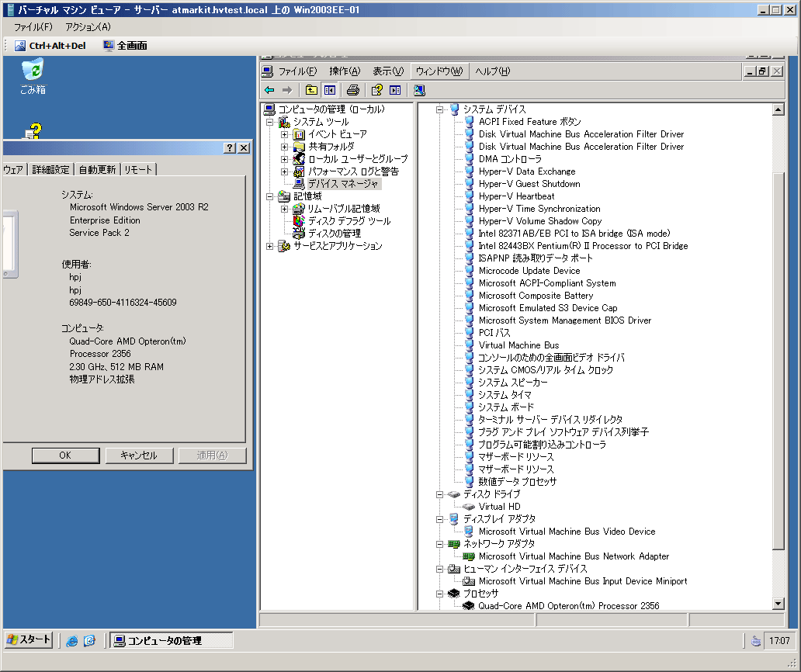Click the system tray icon next to clock
The height and width of the screenshot is (672, 801).
tap(756, 641)
